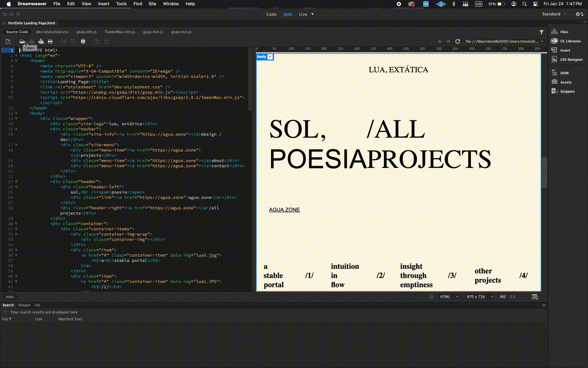Open the Files panel

coord(564,32)
